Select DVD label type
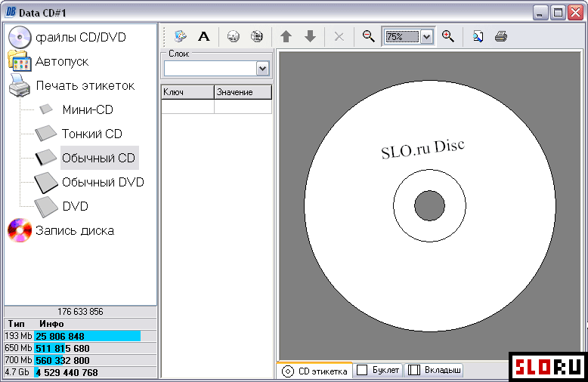 [75, 206]
